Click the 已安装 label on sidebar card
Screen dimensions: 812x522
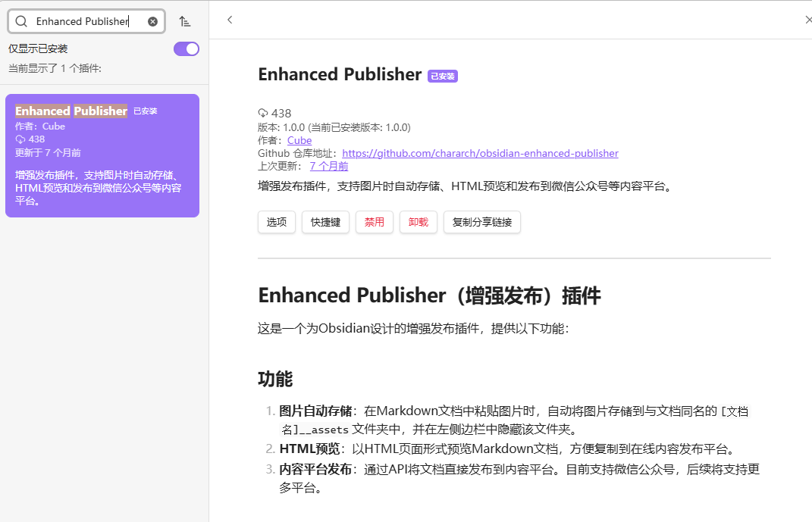coord(146,111)
